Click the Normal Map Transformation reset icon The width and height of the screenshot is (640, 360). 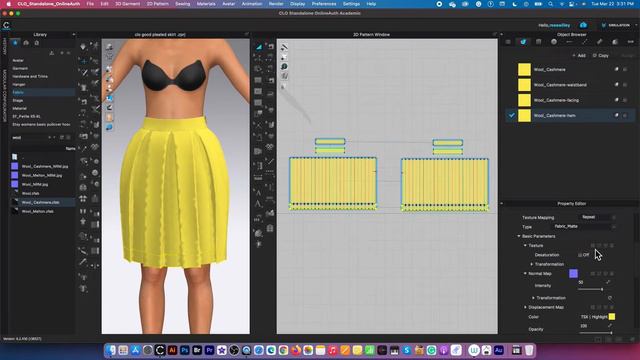(610, 298)
